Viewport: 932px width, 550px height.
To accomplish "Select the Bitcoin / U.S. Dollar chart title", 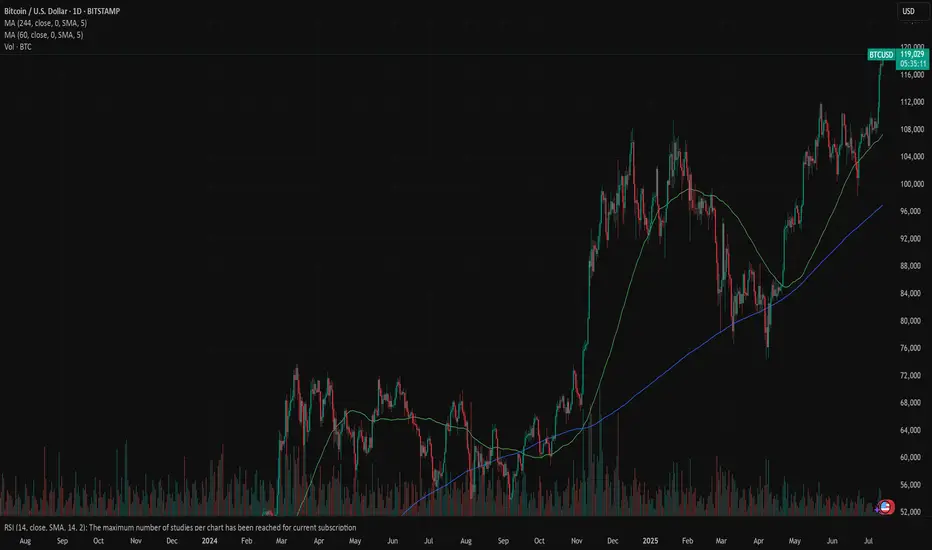I will [62, 11].
